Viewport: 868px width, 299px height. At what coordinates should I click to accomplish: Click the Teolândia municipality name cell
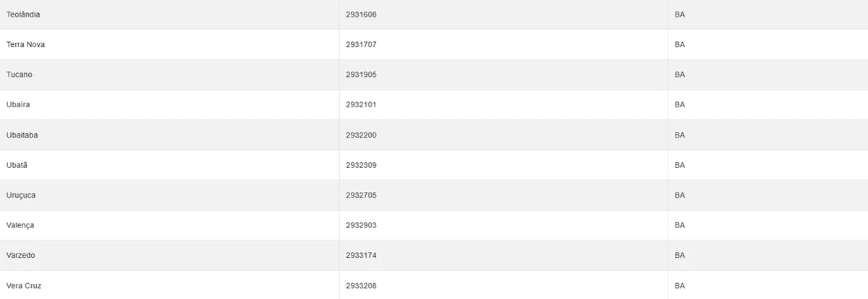tap(23, 14)
